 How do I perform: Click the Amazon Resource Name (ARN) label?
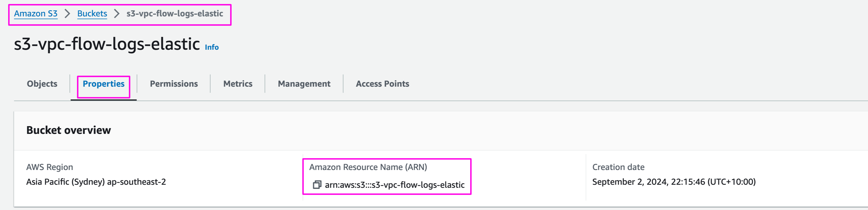point(368,167)
